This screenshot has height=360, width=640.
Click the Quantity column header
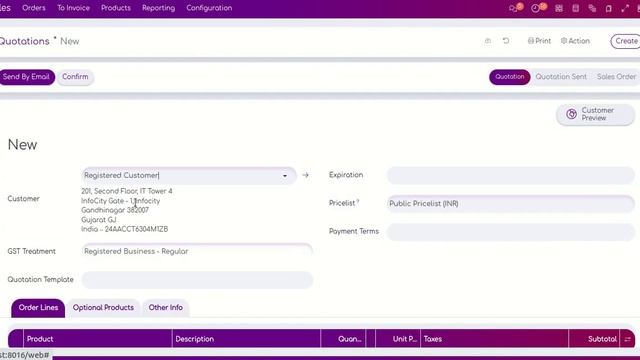pos(343,339)
